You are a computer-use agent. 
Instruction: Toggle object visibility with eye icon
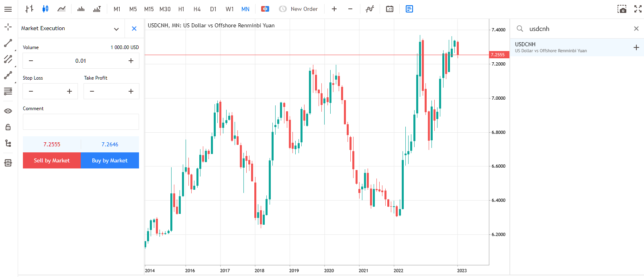point(8,111)
